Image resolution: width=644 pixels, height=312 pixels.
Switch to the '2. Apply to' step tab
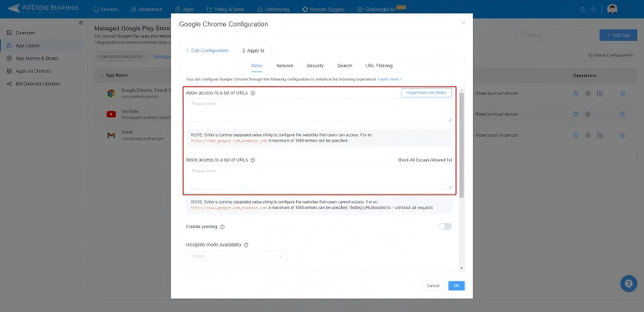253,51
